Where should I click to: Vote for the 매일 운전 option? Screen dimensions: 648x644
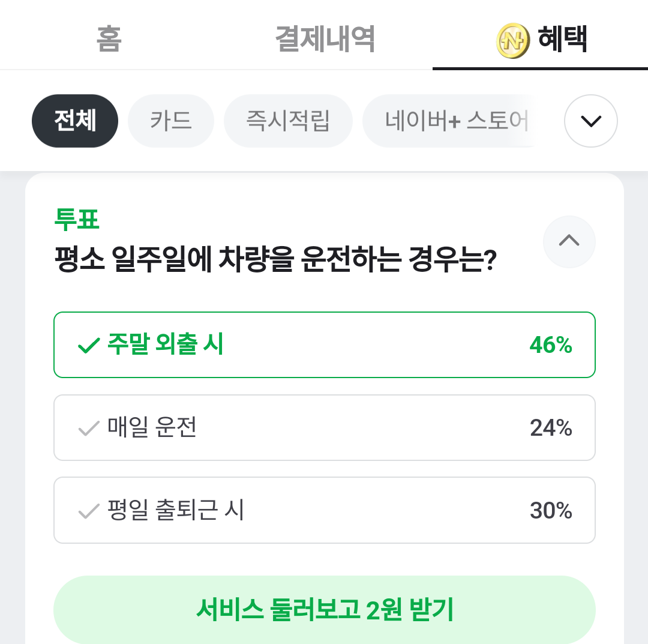pos(324,428)
